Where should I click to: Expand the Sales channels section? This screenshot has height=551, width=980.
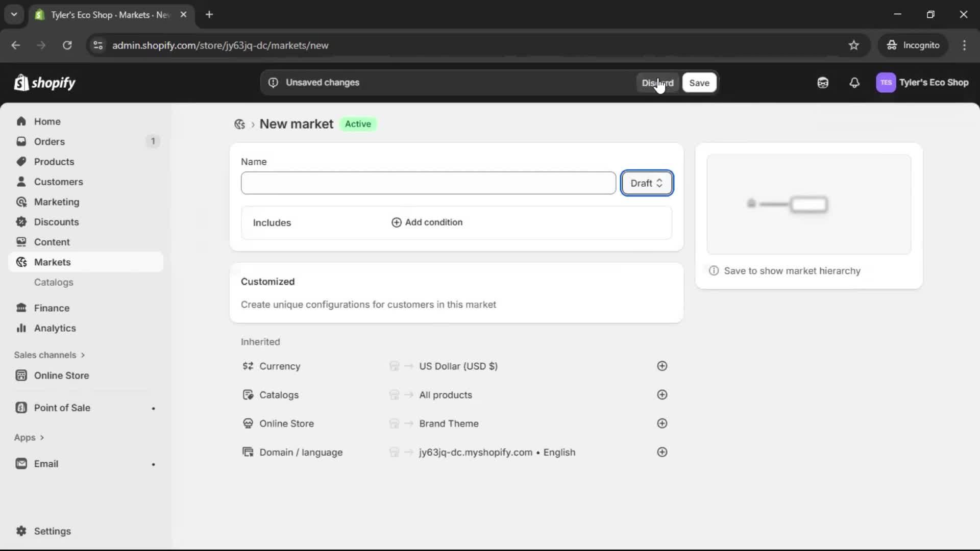(50, 355)
